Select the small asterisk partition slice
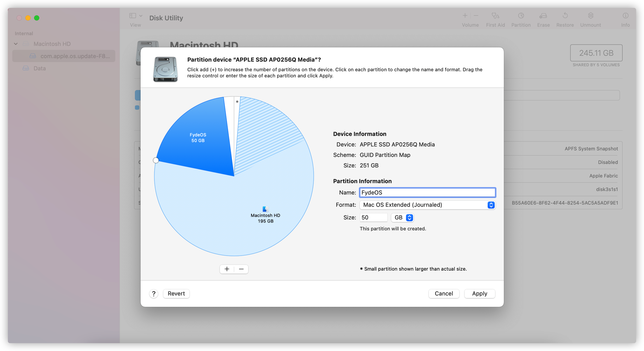 click(x=237, y=102)
